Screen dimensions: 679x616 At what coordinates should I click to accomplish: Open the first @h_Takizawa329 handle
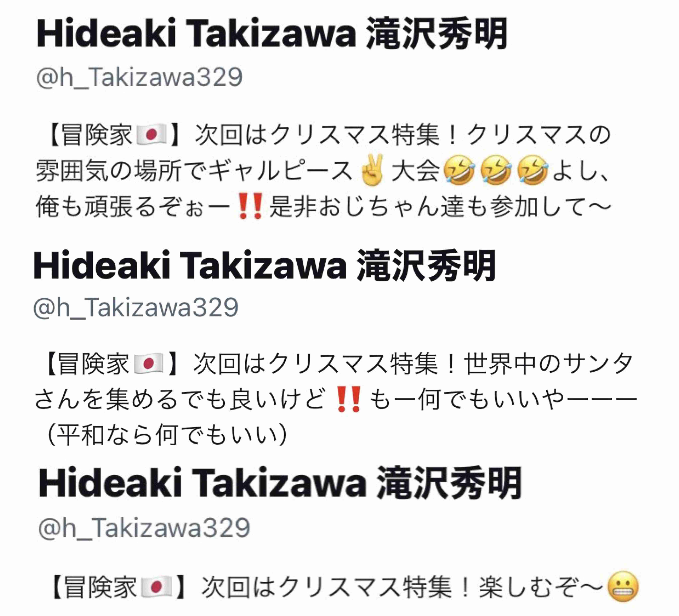tap(139, 77)
